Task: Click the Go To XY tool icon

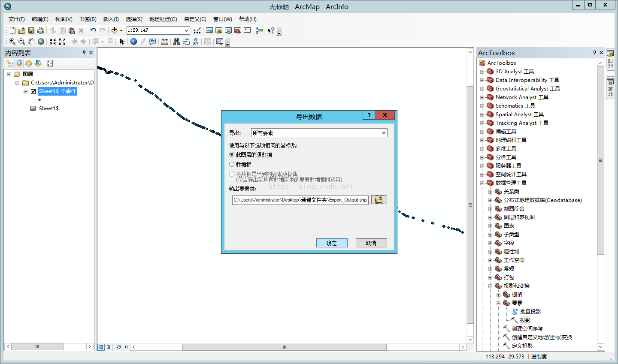Action: [196, 42]
